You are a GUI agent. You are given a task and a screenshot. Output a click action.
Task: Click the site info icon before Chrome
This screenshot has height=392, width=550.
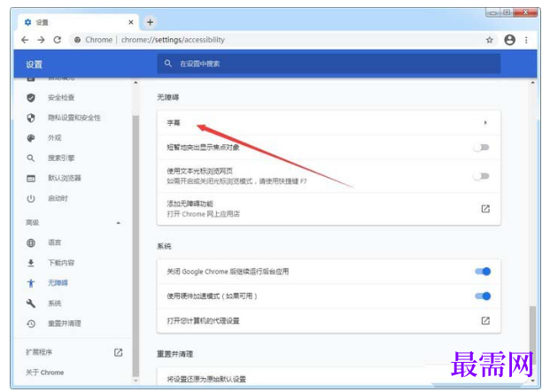[x=78, y=40]
